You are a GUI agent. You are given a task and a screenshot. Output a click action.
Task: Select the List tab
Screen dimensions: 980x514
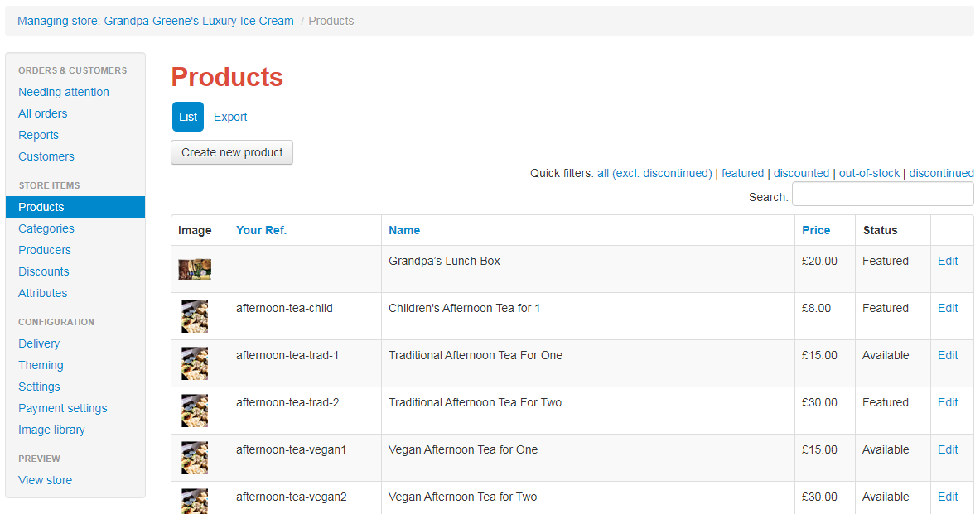coord(188,117)
